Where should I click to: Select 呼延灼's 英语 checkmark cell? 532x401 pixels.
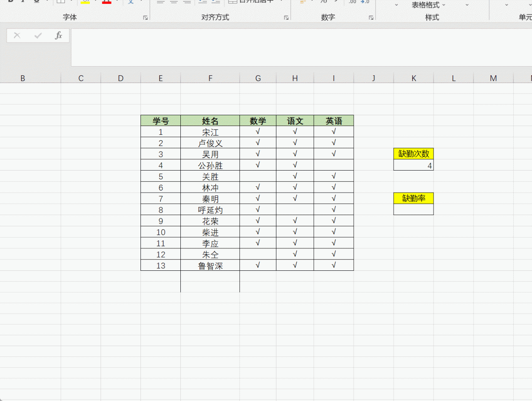[x=334, y=210]
